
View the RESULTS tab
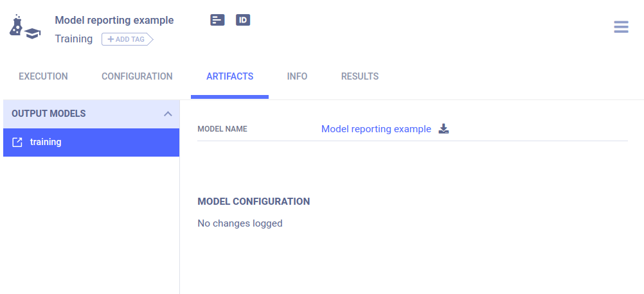click(x=359, y=76)
